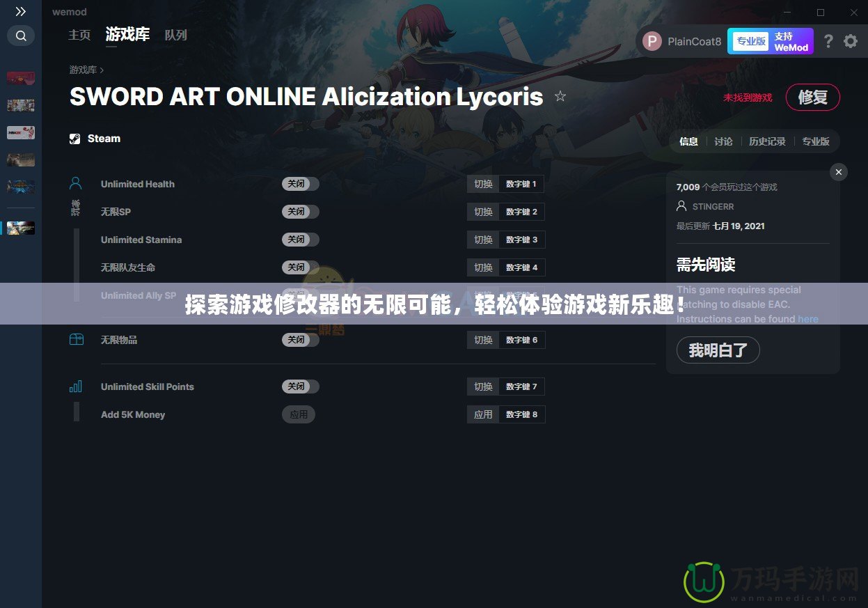Image resolution: width=868 pixels, height=608 pixels.
Task: Select the 讨论 tab
Action: [x=723, y=141]
